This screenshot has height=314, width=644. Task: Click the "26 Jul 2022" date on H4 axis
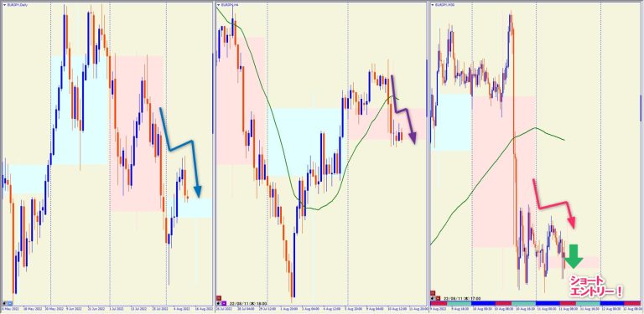pos(224,308)
